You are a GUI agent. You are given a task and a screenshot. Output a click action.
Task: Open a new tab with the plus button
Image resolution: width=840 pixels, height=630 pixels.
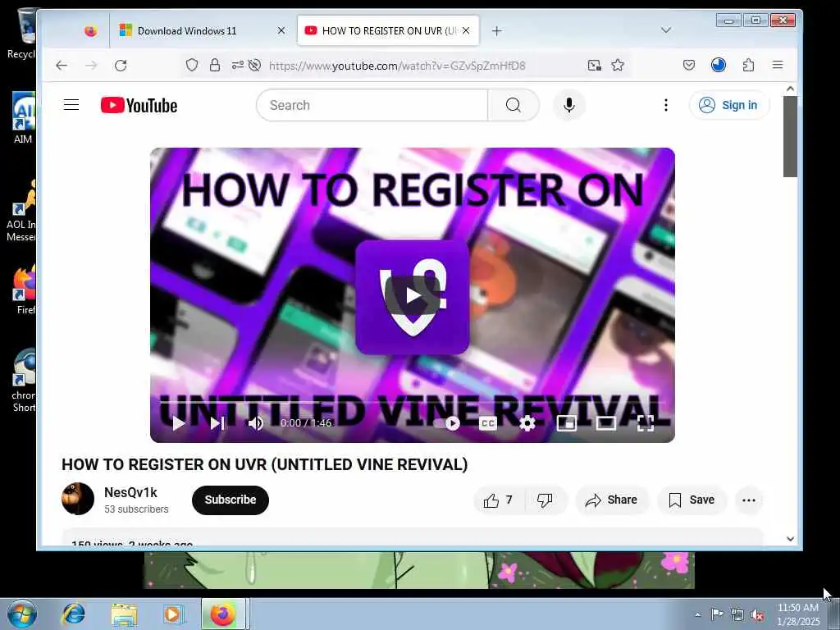[496, 31]
